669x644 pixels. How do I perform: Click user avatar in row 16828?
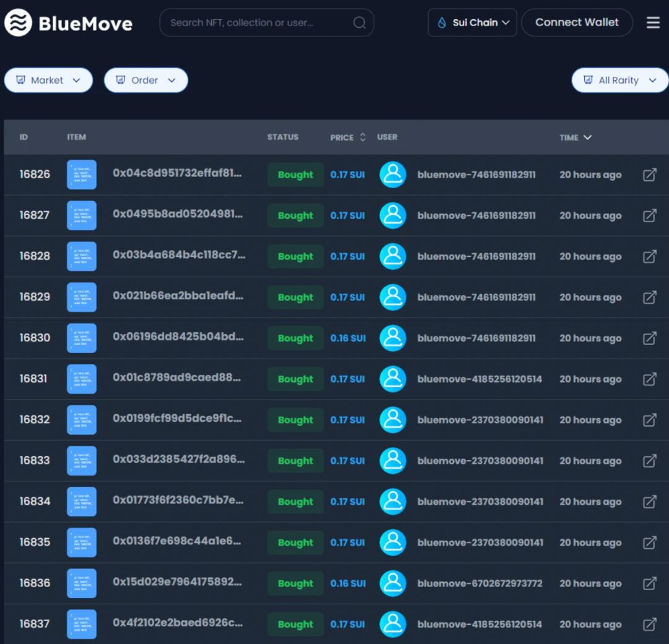point(393,256)
